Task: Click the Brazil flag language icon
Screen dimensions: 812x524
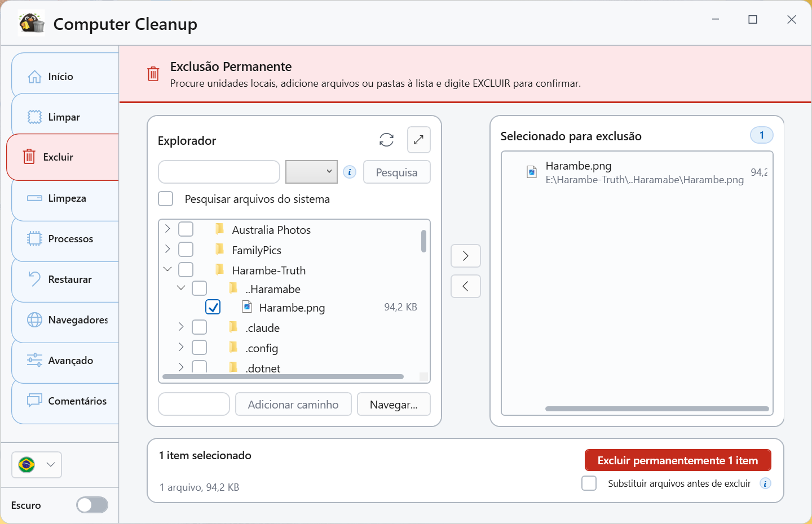Action: coord(27,465)
